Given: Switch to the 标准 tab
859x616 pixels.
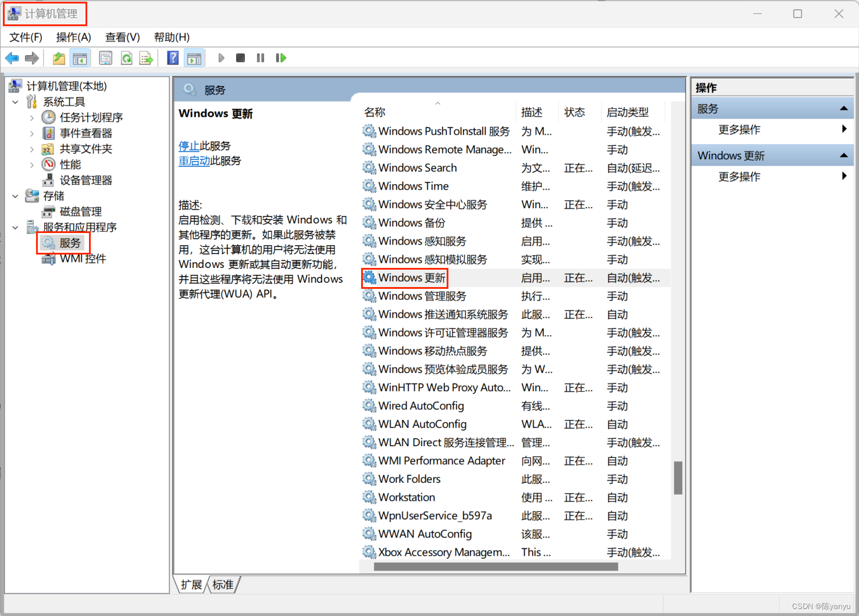Looking at the screenshot, I should (x=223, y=585).
